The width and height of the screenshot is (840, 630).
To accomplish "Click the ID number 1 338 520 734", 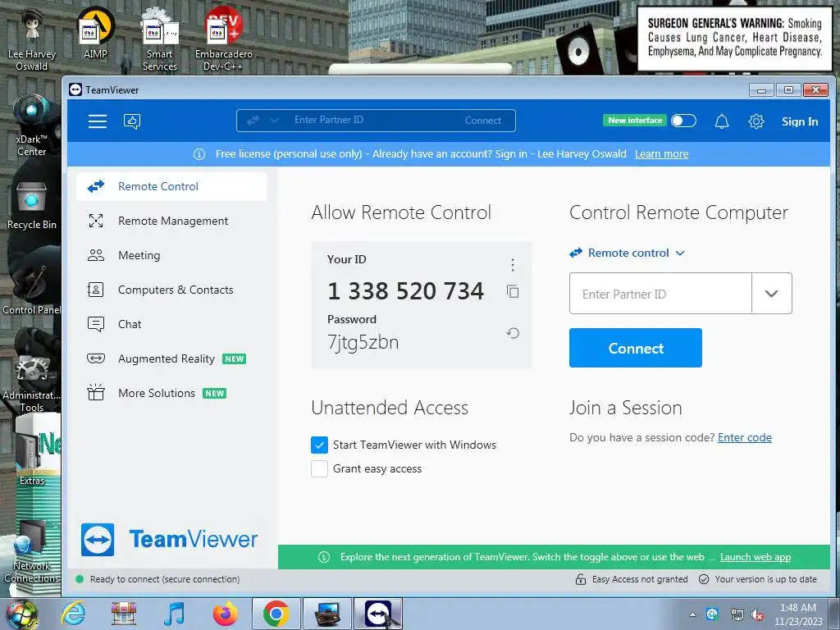I will pyautogui.click(x=405, y=291).
